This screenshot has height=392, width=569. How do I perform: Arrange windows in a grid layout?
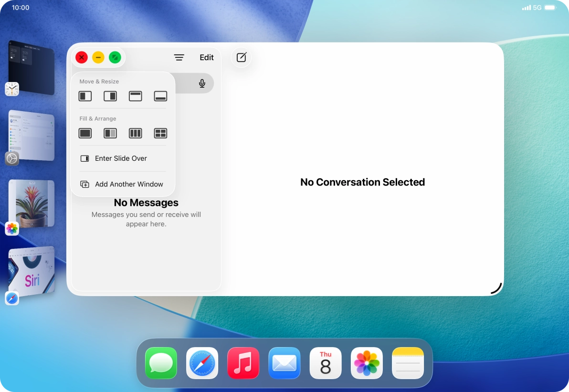coord(161,133)
